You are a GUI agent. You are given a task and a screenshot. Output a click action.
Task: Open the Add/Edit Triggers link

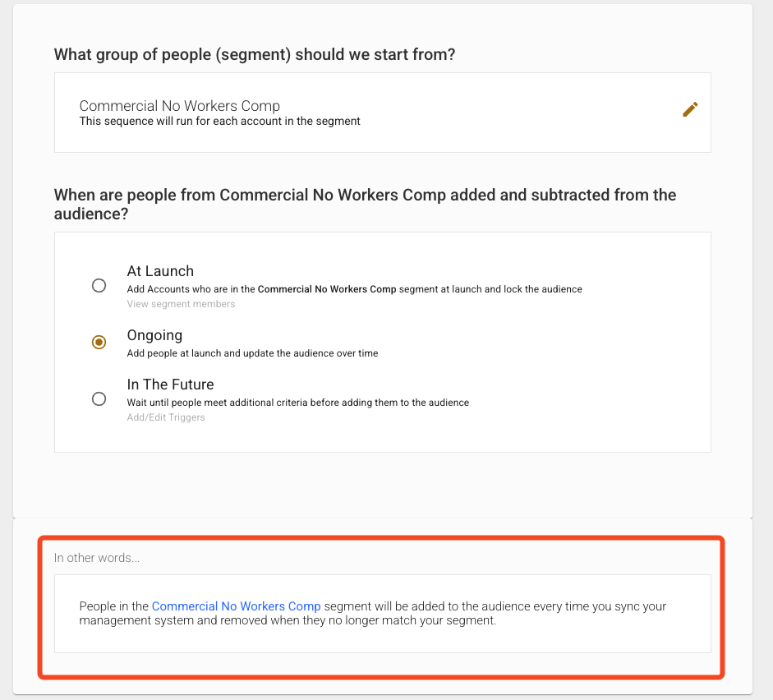tap(166, 417)
